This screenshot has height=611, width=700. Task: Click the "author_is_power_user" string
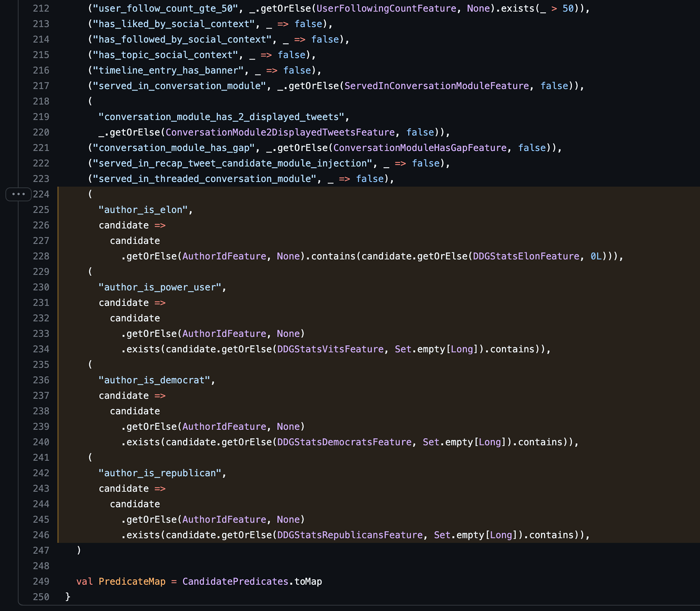160,287
